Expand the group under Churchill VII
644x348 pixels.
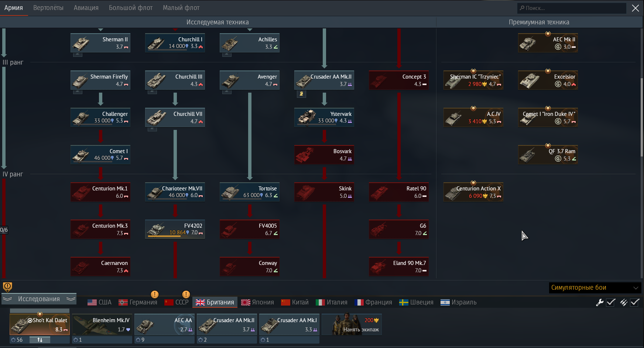point(152,129)
